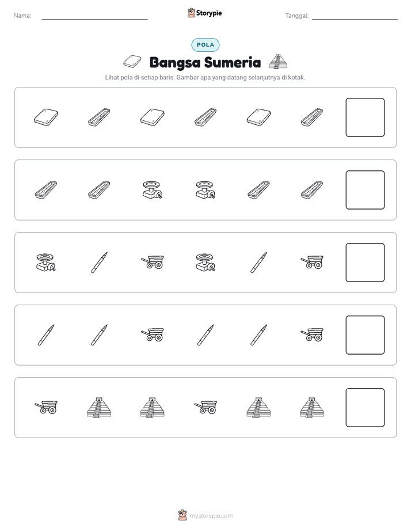The image size is (411, 532).
Task: Click the empty answer box in row three
Action: click(x=365, y=263)
